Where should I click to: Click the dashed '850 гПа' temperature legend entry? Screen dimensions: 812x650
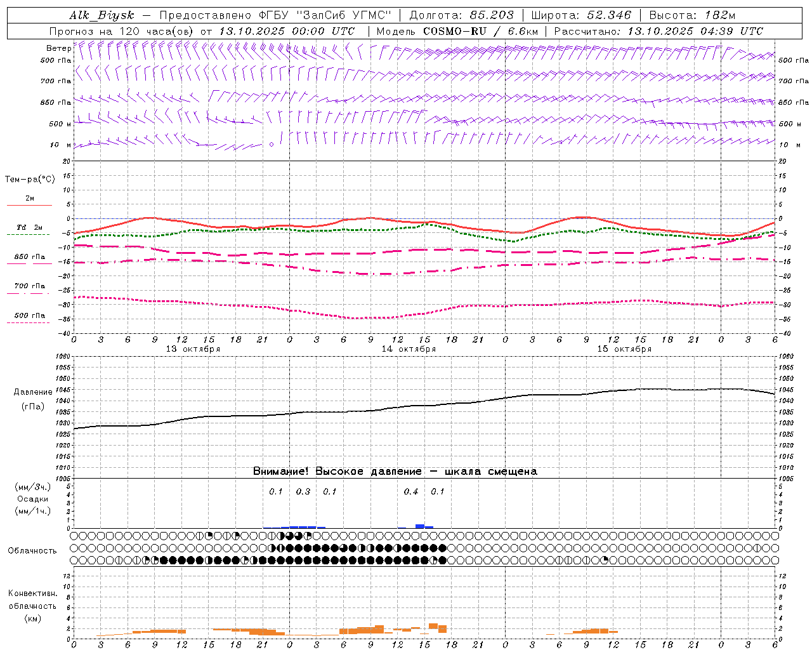tap(29, 257)
